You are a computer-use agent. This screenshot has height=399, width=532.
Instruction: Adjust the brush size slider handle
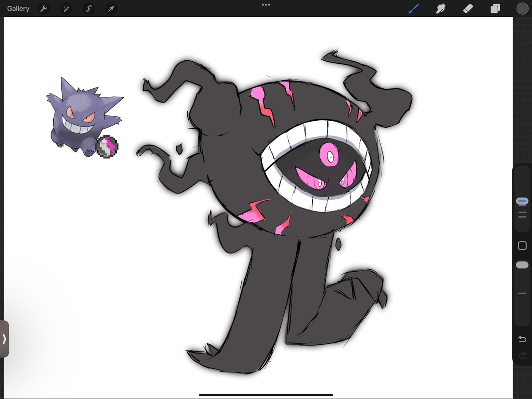click(x=522, y=201)
